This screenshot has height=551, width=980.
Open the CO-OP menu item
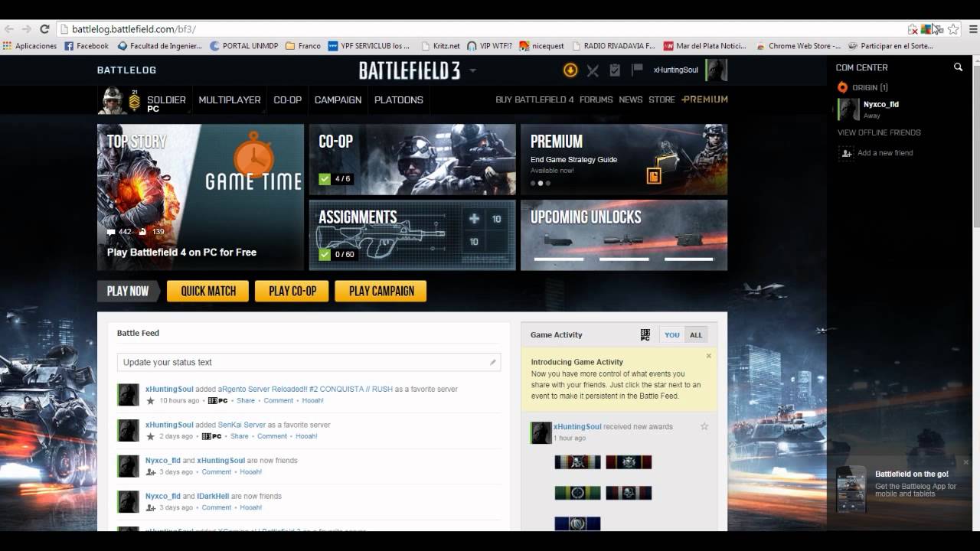click(288, 100)
